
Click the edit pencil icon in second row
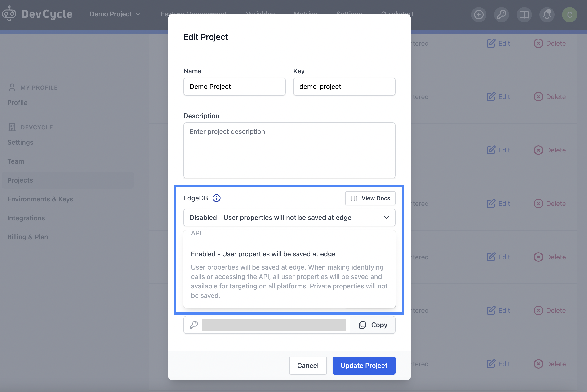pyautogui.click(x=491, y=97)
